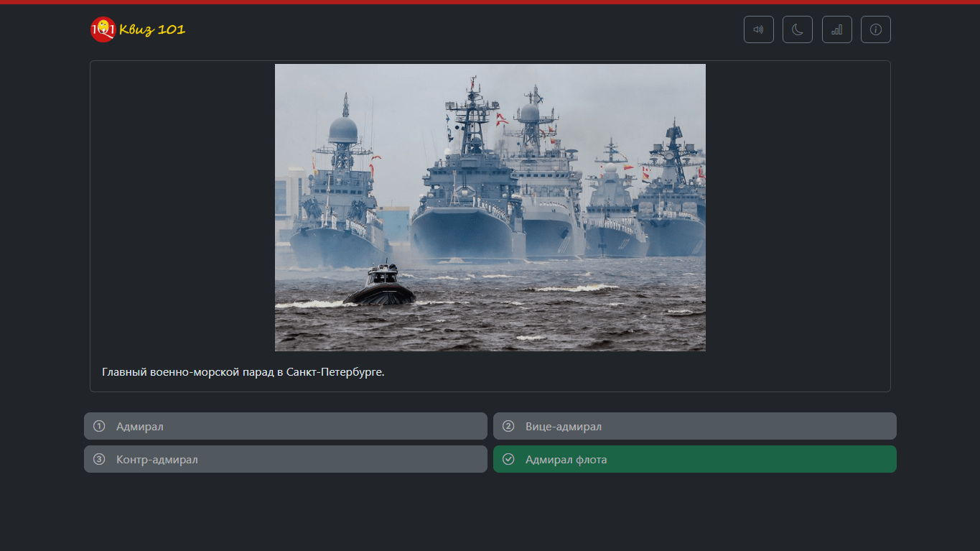
Task: Click the circled 3 beside Контр-адмирал
Action: (99, 458)
